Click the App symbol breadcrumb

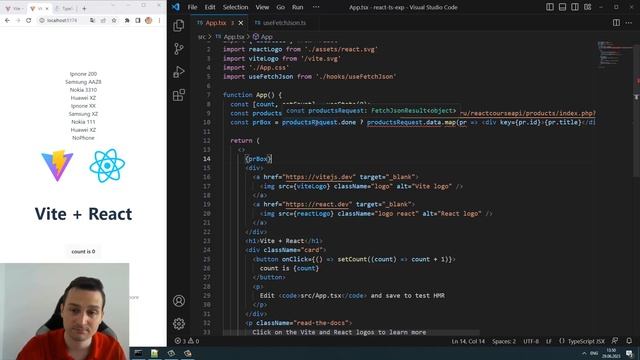point(262,37)
